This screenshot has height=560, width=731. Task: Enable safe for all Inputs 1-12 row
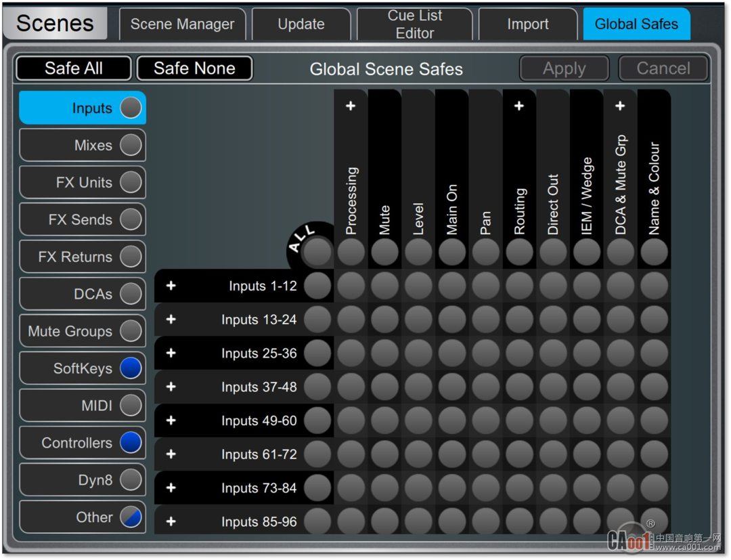click(x=317, y=286)
